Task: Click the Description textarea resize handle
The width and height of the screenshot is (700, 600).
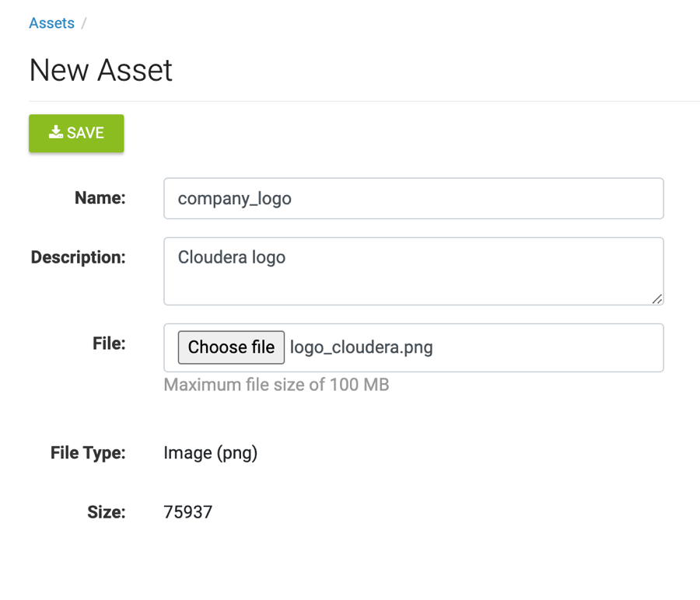Action: pos(657,299)
